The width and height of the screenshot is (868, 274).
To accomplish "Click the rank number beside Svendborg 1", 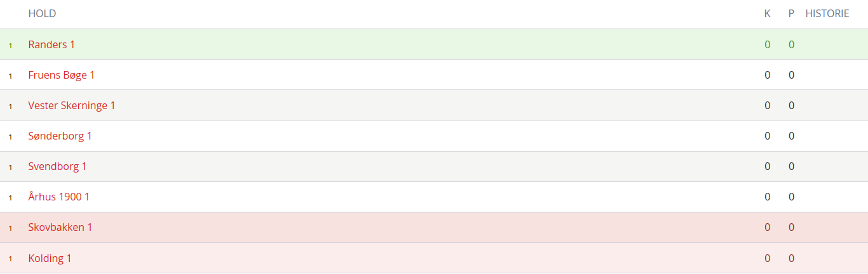I will tap(10, 167).
